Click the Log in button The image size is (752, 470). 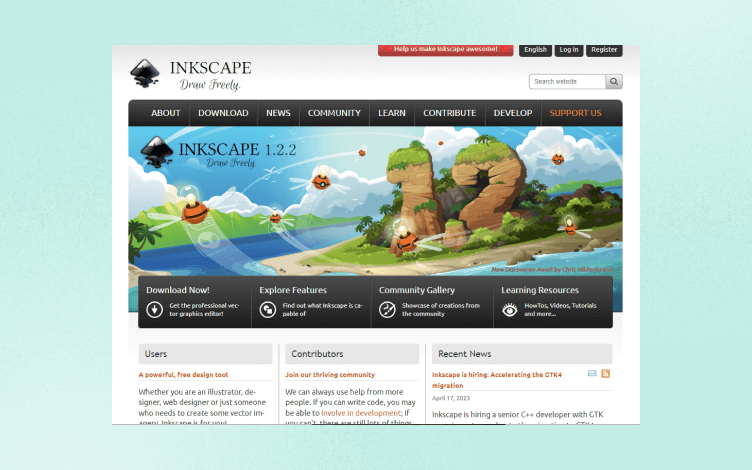(x=569, y=50)
